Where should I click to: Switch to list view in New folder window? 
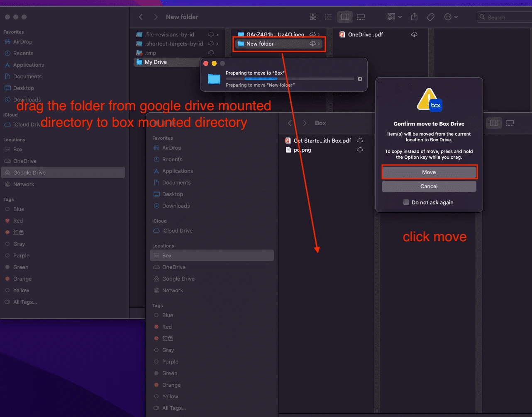tap(328, 17)
